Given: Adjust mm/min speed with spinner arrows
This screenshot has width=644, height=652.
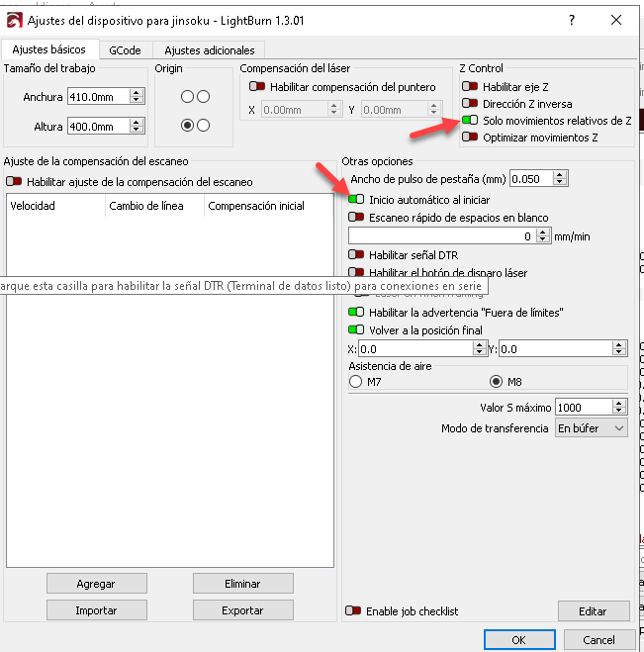Looking at the screenshot, I should coord(542,236).
